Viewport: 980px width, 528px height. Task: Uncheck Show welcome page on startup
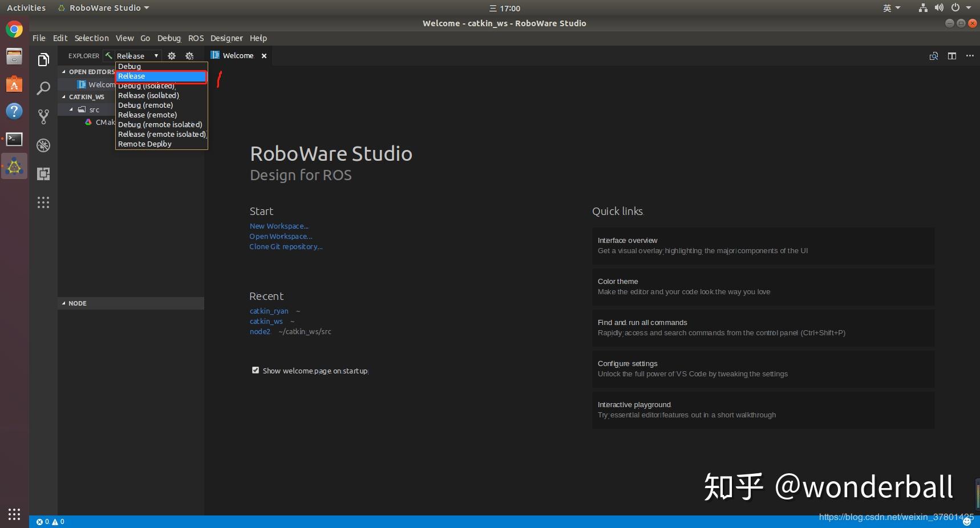[x=256, y=370]
